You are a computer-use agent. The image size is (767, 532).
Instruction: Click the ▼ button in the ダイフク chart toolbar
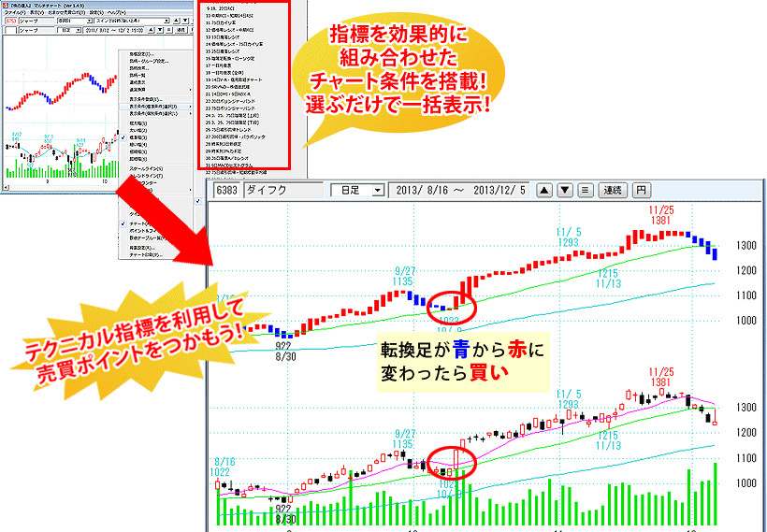pos(565,190)
